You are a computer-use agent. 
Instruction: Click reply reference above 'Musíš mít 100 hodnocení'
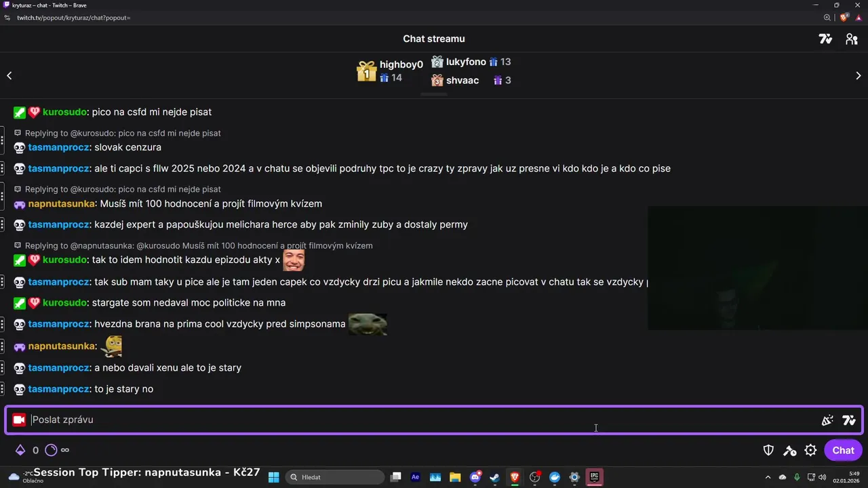(118, 189)
